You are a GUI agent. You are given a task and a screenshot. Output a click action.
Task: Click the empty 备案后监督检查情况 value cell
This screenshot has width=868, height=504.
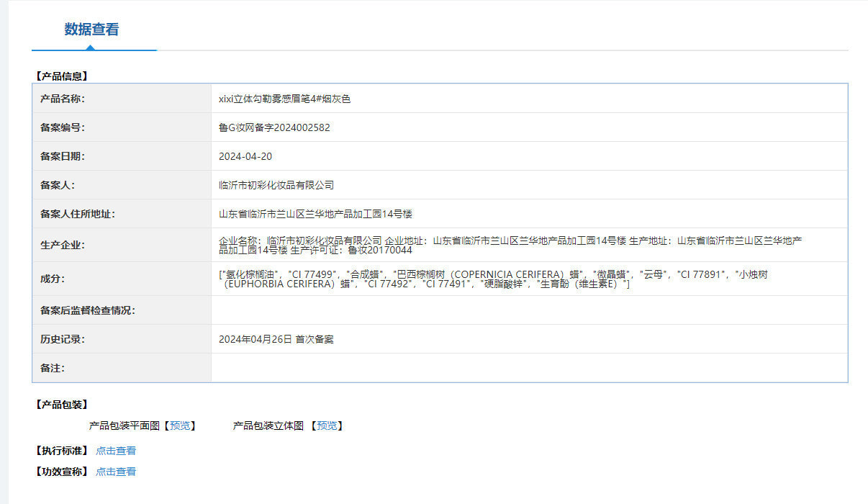528,310
